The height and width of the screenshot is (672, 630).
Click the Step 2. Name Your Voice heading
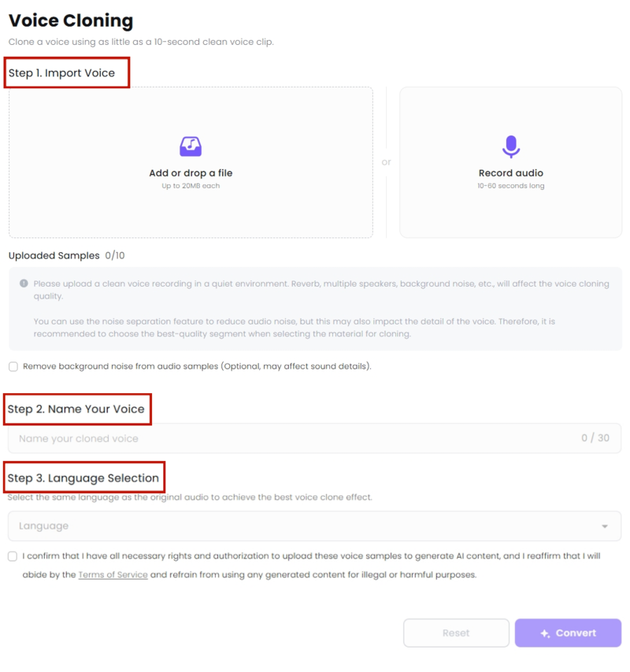76,410
